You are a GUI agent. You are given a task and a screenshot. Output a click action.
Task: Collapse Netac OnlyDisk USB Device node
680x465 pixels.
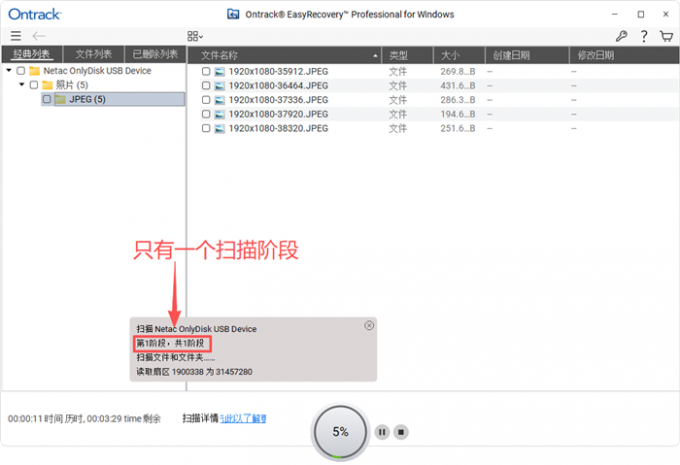(9, 70)
